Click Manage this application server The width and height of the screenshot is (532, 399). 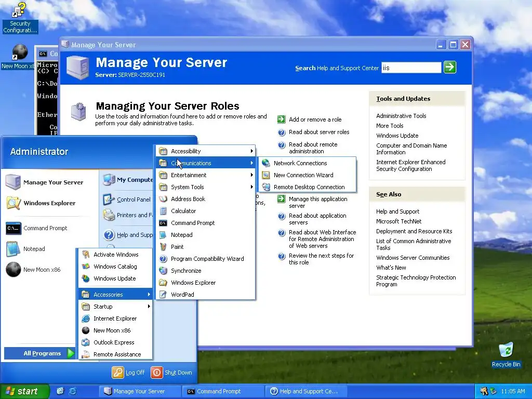[318, 202]
